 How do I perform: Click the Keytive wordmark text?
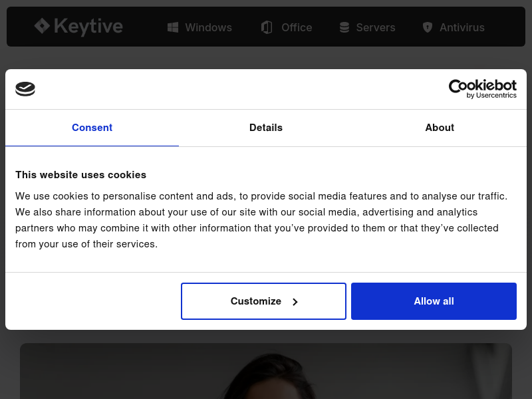point(88,27)
